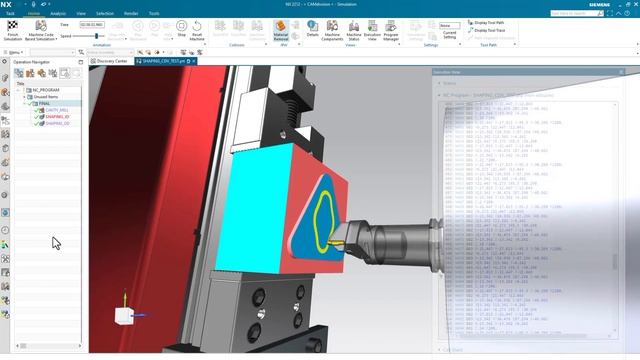Open the Help icon in the title bar
This screenshot has width=640, height=360.
coord(627,13)
